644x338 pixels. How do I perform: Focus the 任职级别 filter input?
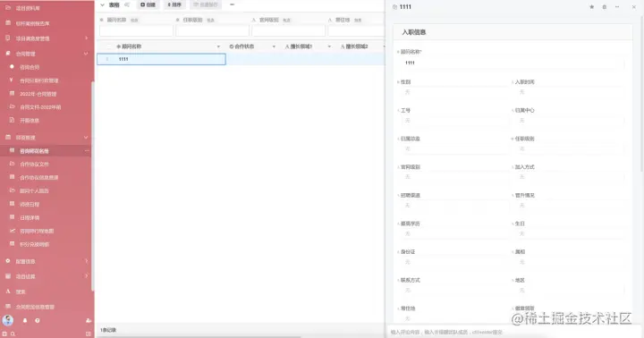[212, 30]
